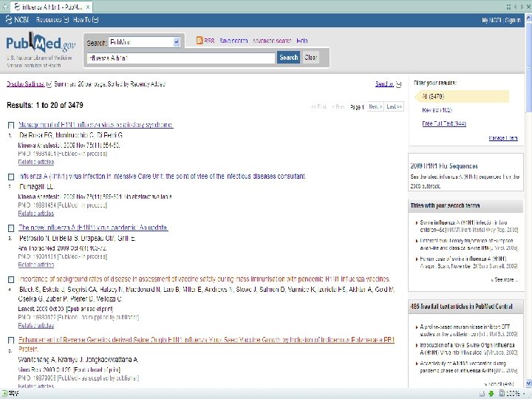
Task: Select the Review filter
Action: (437, 110)
